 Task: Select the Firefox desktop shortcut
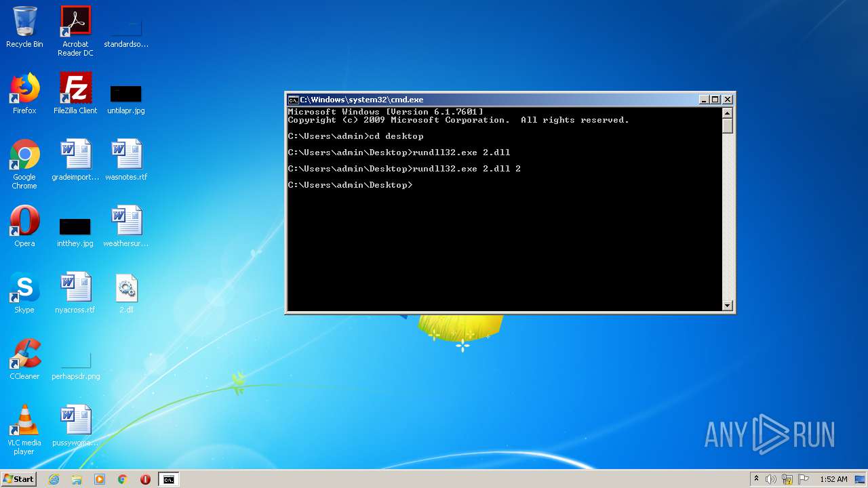pos(24,94)
